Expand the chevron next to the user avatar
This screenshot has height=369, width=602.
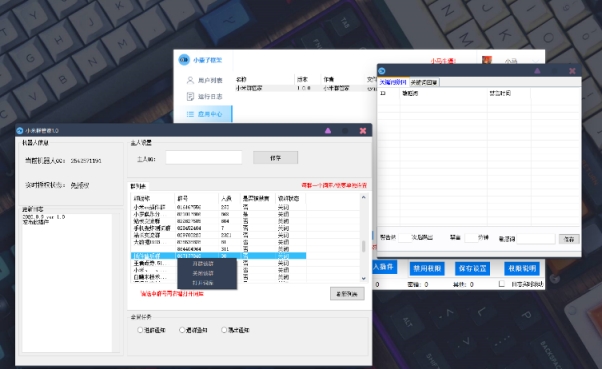tap(536, 61)
